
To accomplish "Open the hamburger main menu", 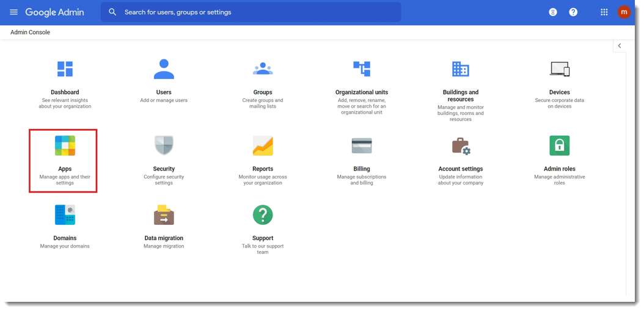I will click(13, 12).
